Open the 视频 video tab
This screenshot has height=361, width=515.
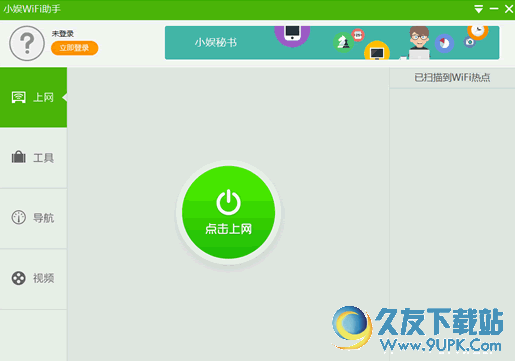(x=33, y=278)
